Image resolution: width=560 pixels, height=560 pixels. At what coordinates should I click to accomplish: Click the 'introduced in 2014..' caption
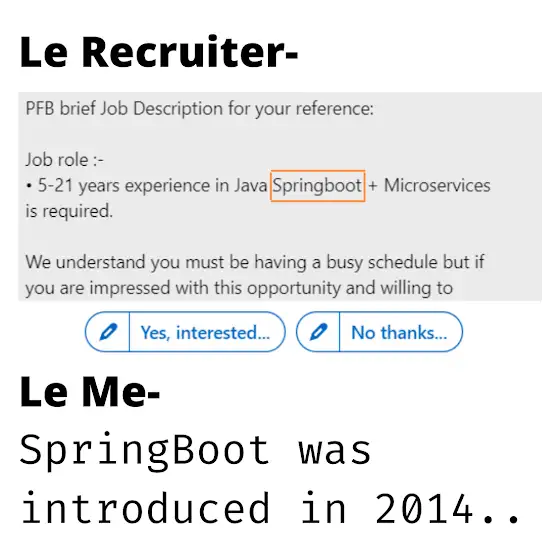coord(270,508)
